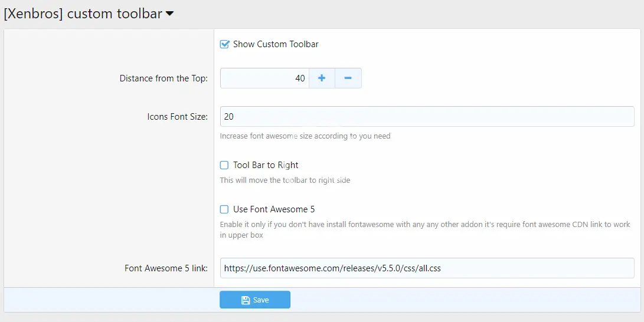
Task: Click the "Font Awesome 5 link:" label
Action: pos(166,268)
